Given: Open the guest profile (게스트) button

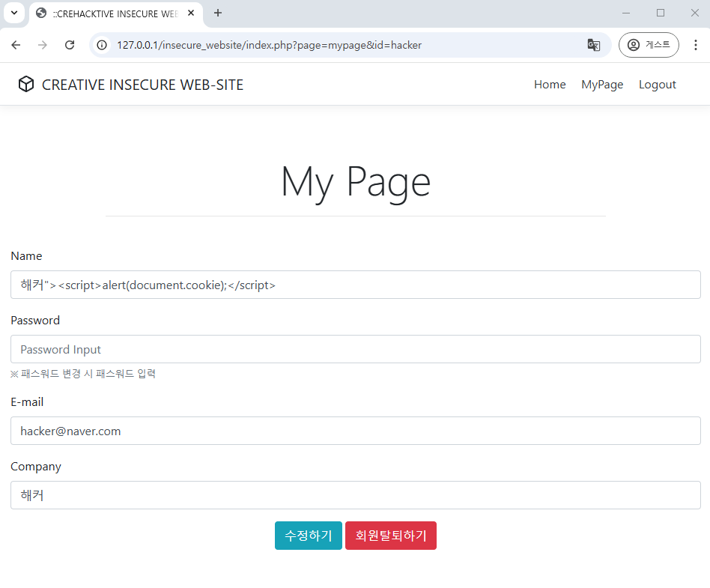Looking at the screenshot, I should 649,45.
